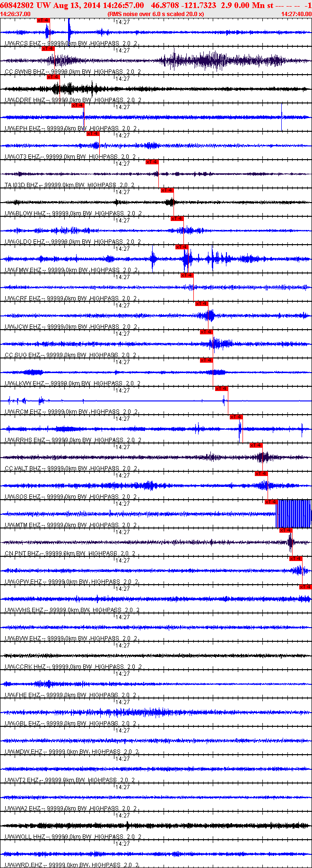Screen dimensions: 312x868
Task: Click the red pick marker on the PNT BHZ trace
Action: coord(286,530)
